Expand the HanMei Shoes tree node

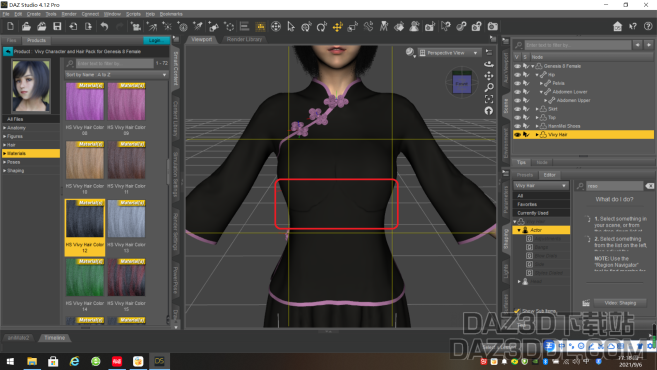tap(537, 126)
